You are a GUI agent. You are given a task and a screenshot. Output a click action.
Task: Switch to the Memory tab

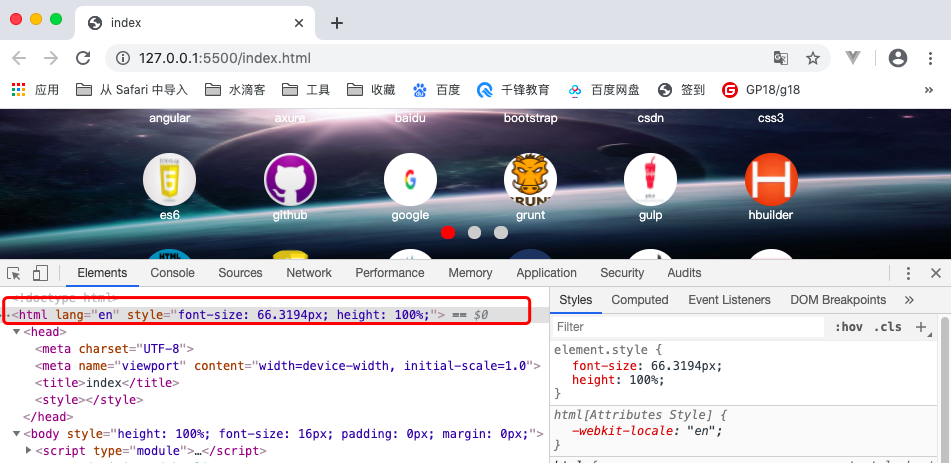(x=470, y=273)
